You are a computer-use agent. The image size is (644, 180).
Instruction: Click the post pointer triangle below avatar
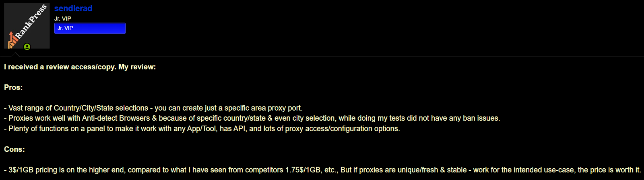tap(15, 54)
